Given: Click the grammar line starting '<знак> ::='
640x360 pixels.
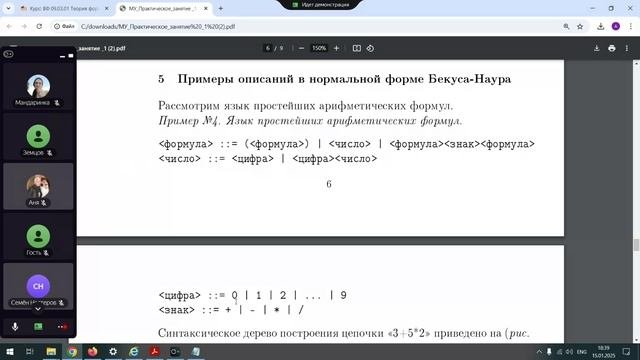Looking at the screenshot, I should click(x=231, y=310).
